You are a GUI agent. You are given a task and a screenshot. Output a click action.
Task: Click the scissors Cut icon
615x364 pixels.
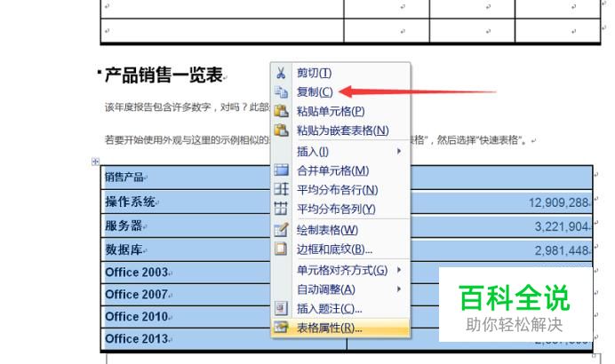(x=281, y=73)
